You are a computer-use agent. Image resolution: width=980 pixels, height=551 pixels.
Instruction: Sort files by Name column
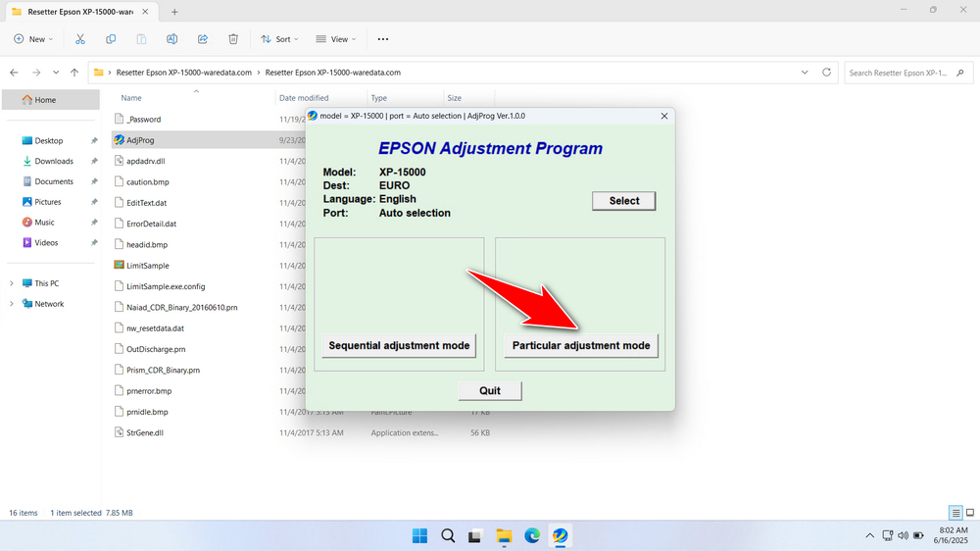coord(130,98)
